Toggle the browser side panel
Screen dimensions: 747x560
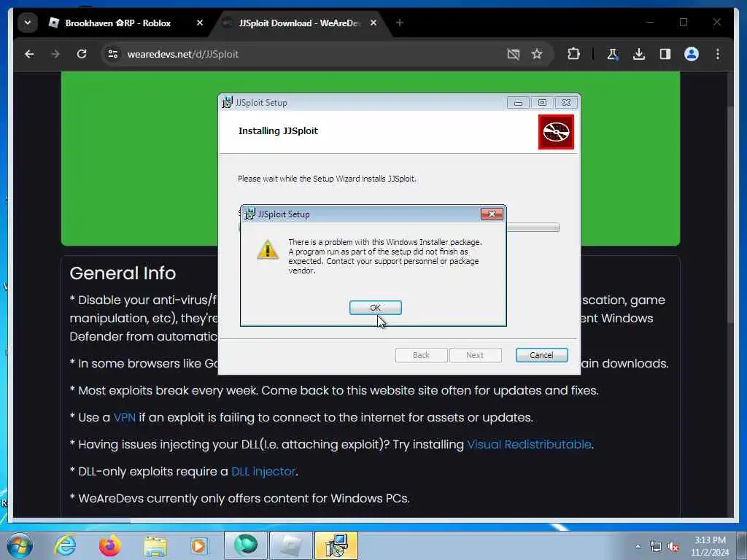coord(665,54)
